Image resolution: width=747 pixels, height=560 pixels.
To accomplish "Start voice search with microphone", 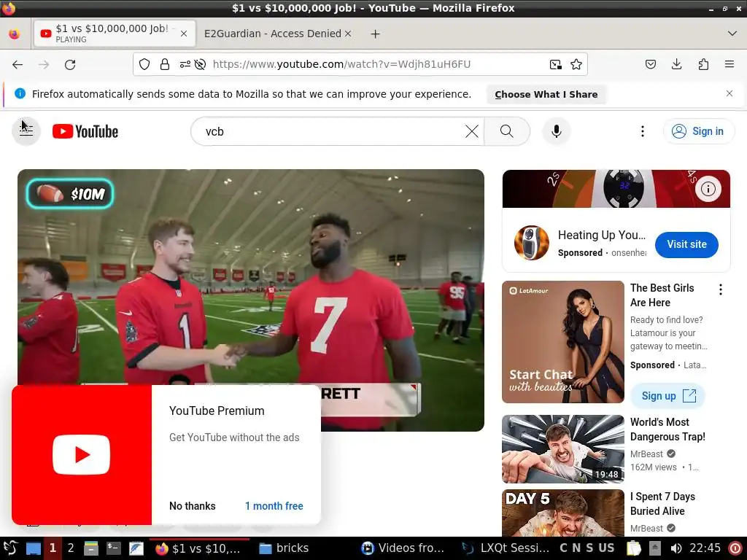I will (x=556, y=131).
